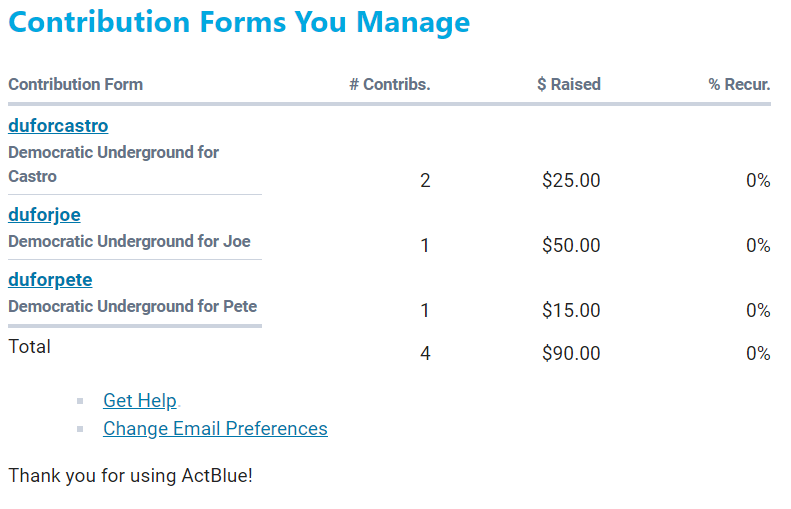Open the duforpete contribution form link
This screenshot has width=791, height=509.
click(50, 280)
